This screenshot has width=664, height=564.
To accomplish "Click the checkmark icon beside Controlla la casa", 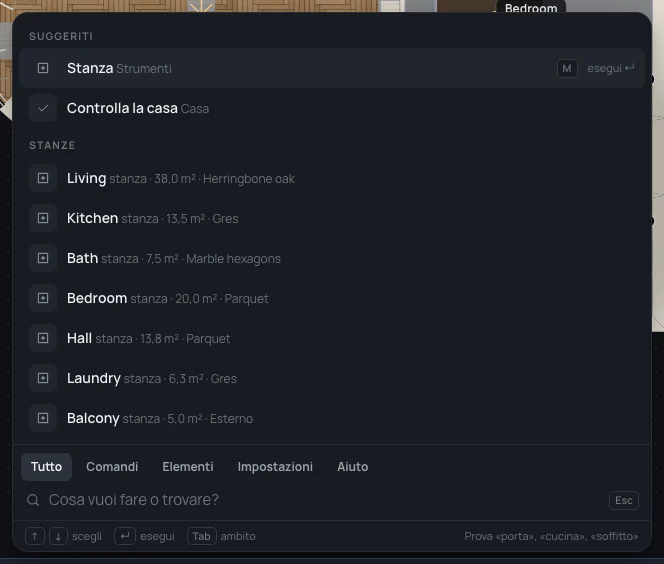I will coord(43,108).
